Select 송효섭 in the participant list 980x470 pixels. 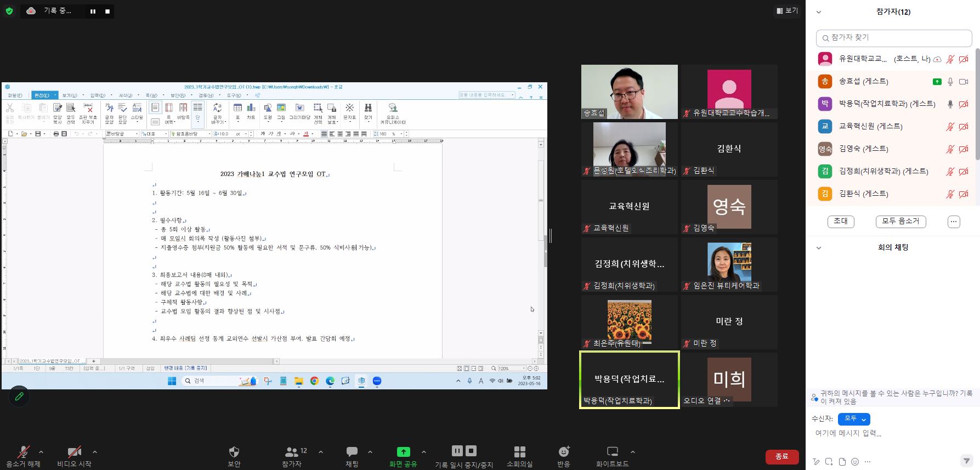(863, 82)
